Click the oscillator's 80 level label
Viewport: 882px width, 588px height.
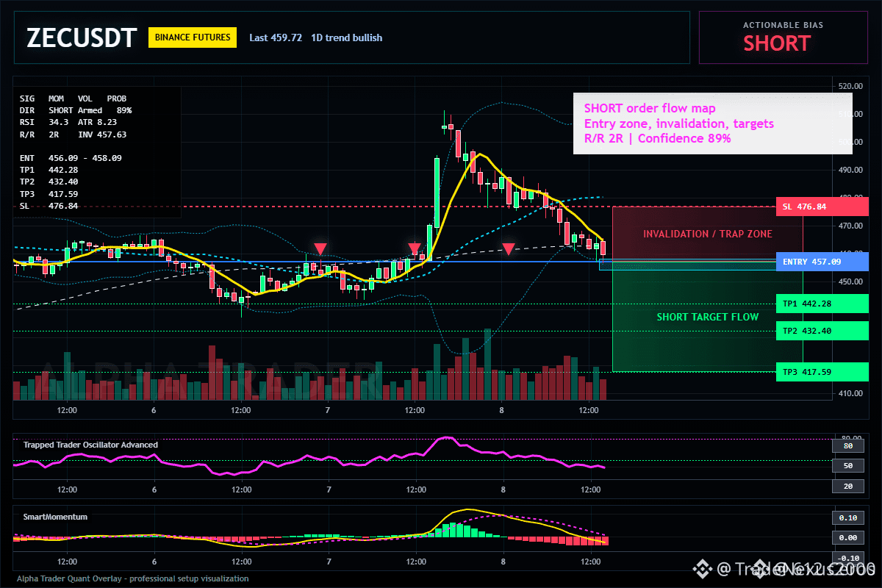click(847, 446)
